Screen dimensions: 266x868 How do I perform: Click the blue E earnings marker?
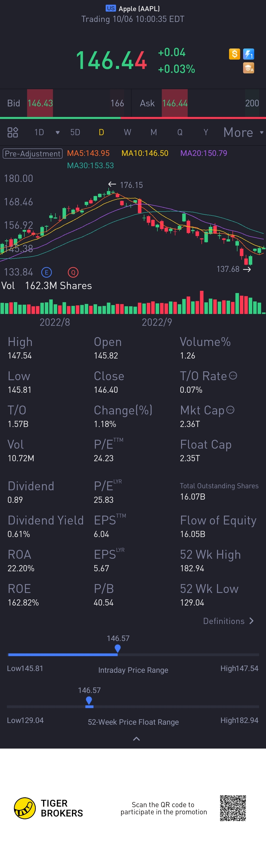[47, 272]
